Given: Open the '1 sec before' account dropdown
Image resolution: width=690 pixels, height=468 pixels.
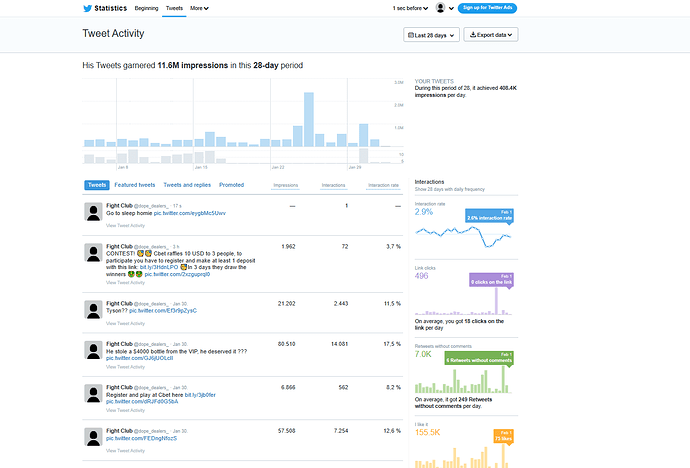Looking at the screenshot, I should coord(410,8).
